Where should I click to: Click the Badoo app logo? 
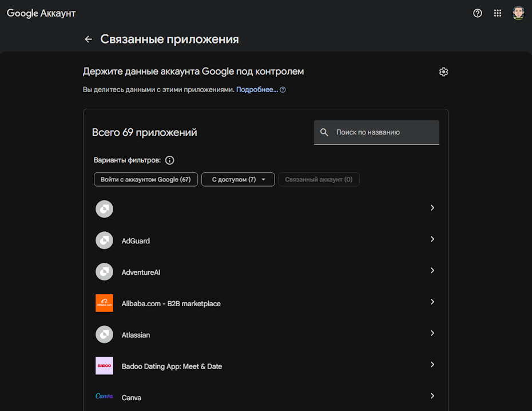(x=104, y=366)
